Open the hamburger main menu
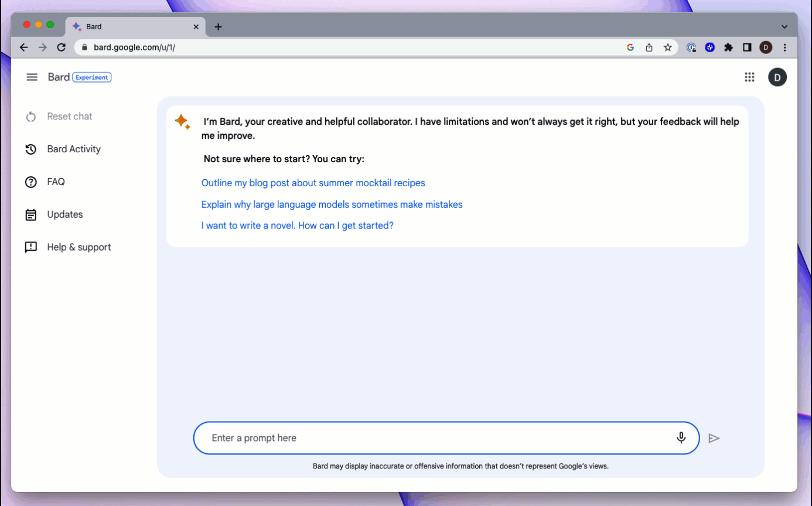The image size is (812, 506). [32, 77]
